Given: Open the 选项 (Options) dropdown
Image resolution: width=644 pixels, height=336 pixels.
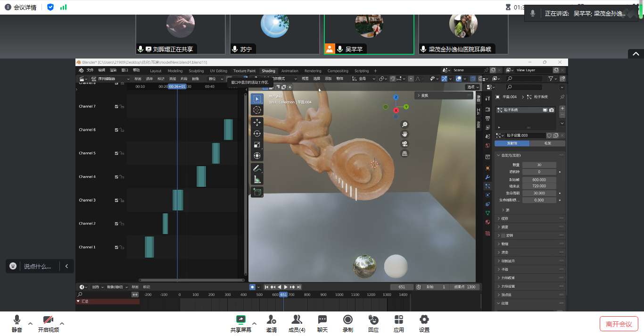Looking at the screenshot, I should click(x=472, y=87).
